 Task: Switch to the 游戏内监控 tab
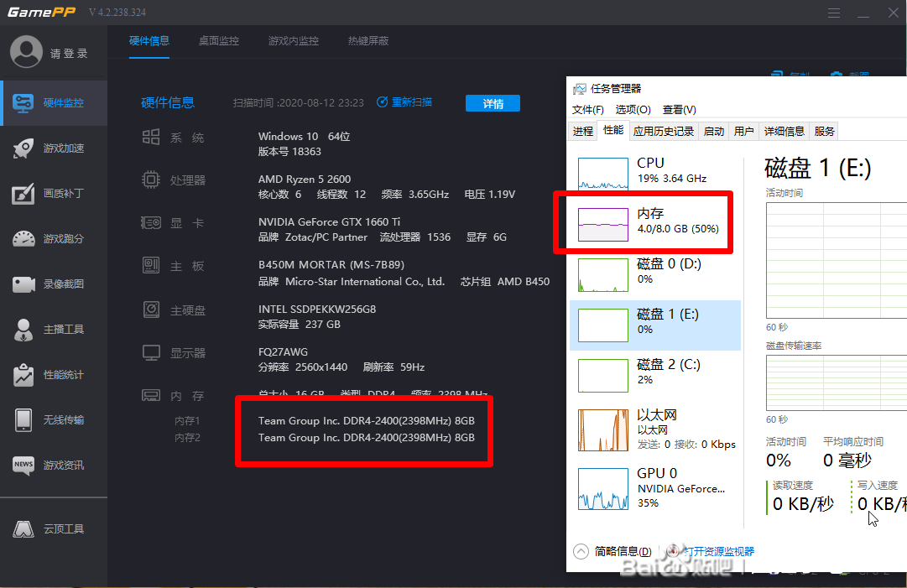[x=294, y=41]
